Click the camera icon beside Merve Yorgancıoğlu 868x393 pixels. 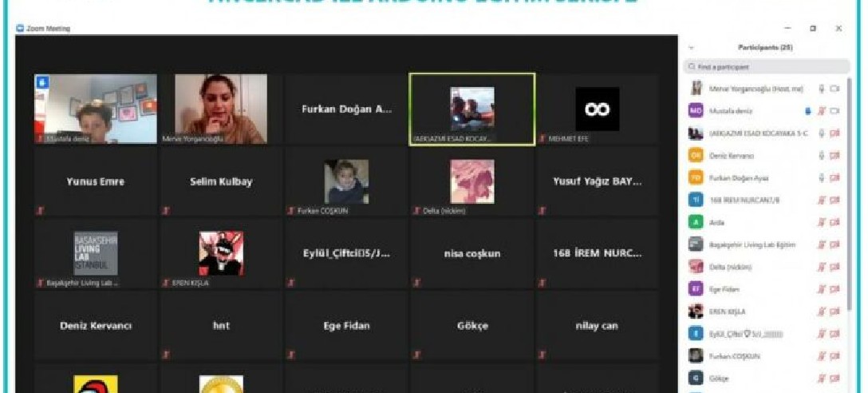[x=835, y=89]
